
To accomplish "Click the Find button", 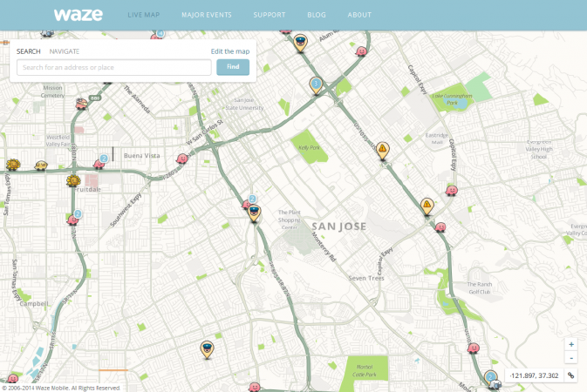I will click(x=233, y=67).
